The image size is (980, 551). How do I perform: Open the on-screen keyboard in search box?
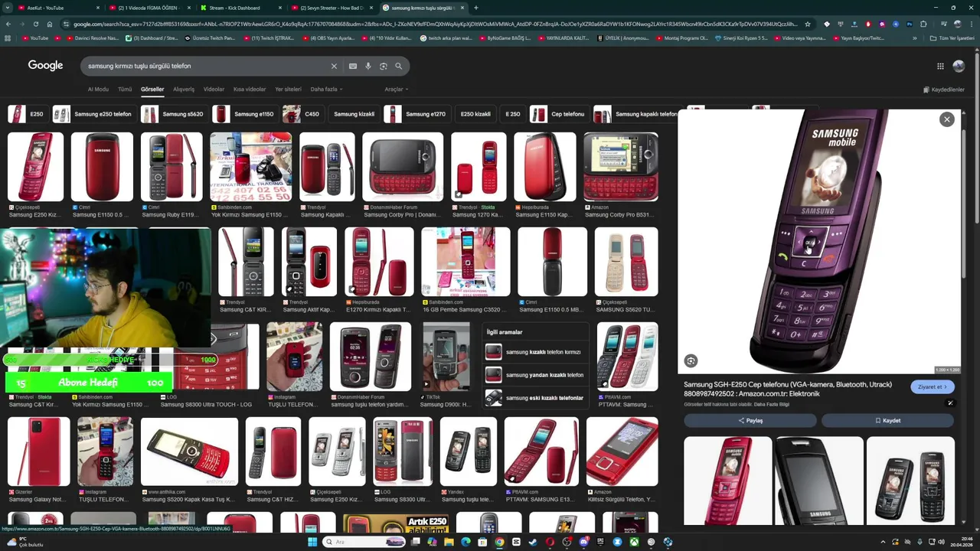(353, 66)
